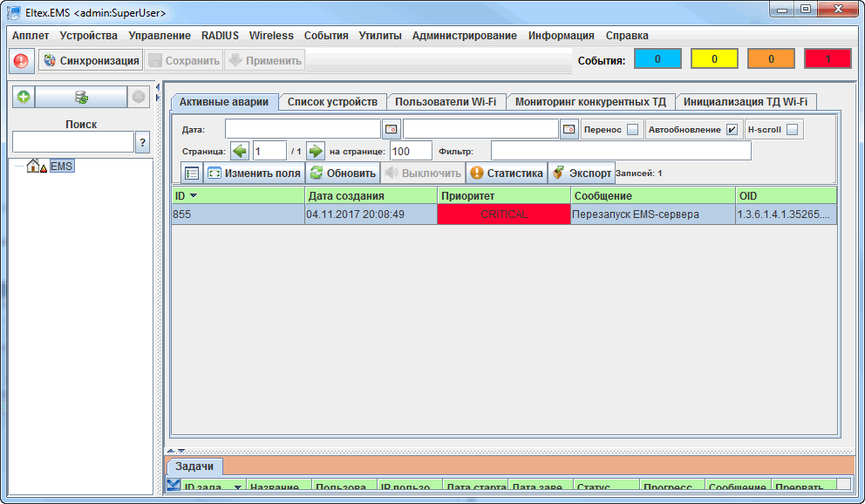The height and width of the screenshot is (504, 865).
Task: Switch to the Список устройств tab
Action: click(x=332, y=102)
